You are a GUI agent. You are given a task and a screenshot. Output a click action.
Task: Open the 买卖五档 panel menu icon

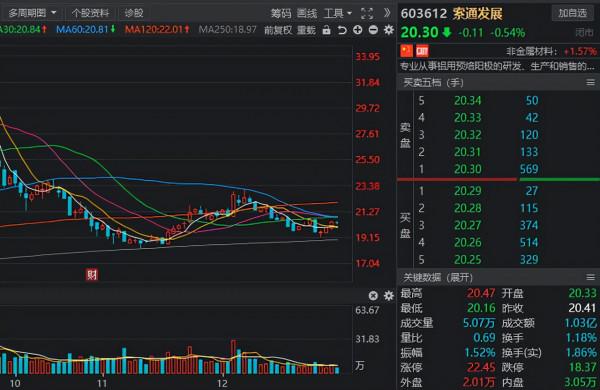click(590, 83)
